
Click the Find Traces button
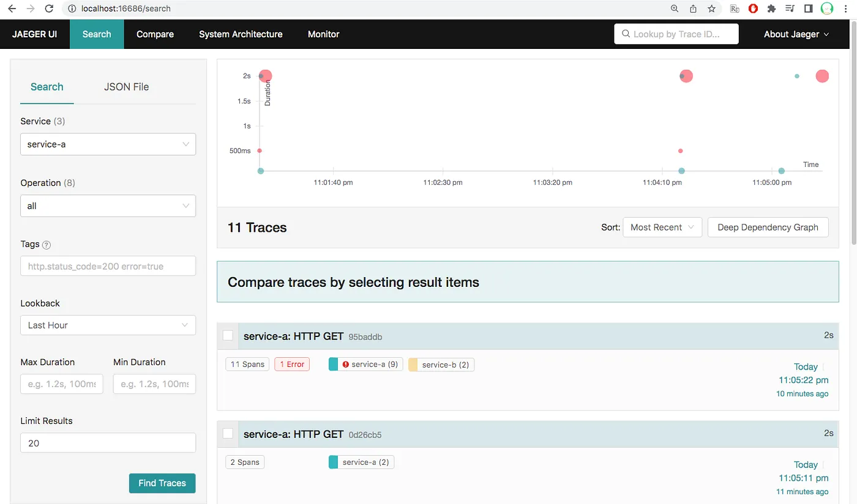point(162,483)
